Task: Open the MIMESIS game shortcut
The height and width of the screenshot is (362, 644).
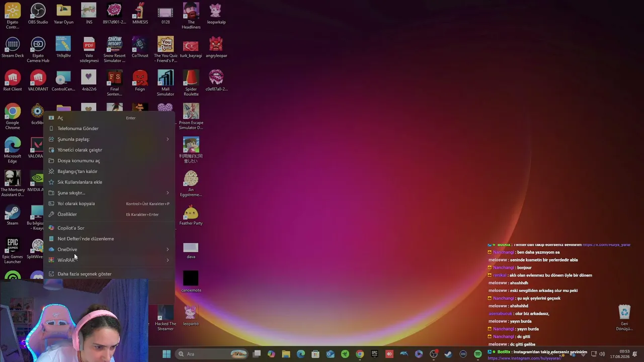Action: point(140,14)
